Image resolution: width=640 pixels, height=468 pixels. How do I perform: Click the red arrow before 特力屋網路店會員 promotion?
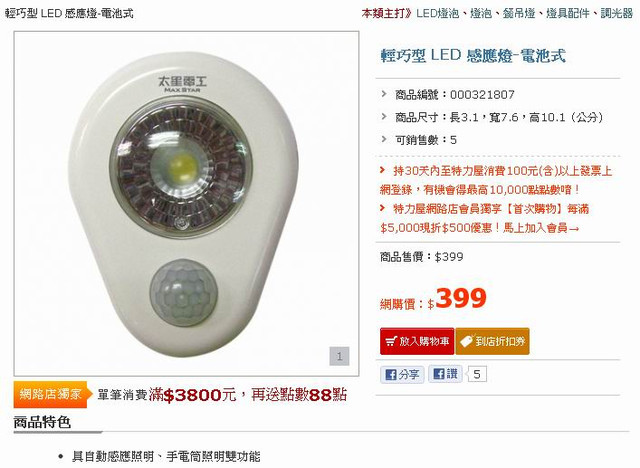coord(382,208)
